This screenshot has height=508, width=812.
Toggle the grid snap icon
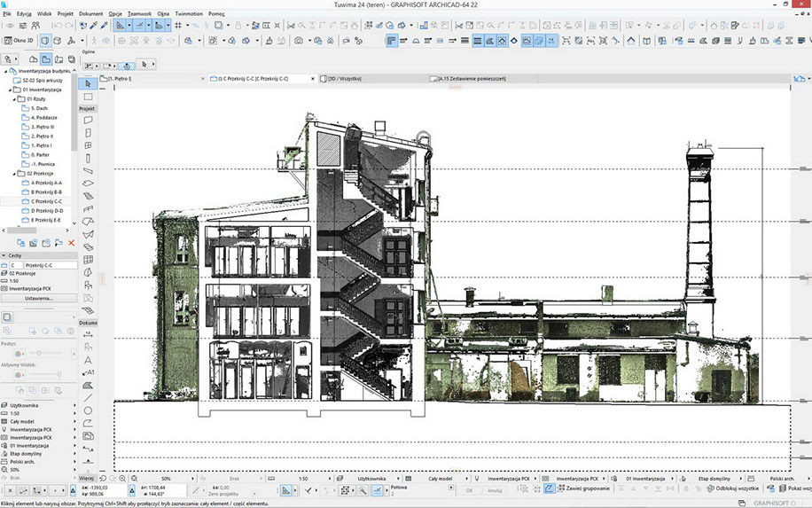[x=178, y=27]
